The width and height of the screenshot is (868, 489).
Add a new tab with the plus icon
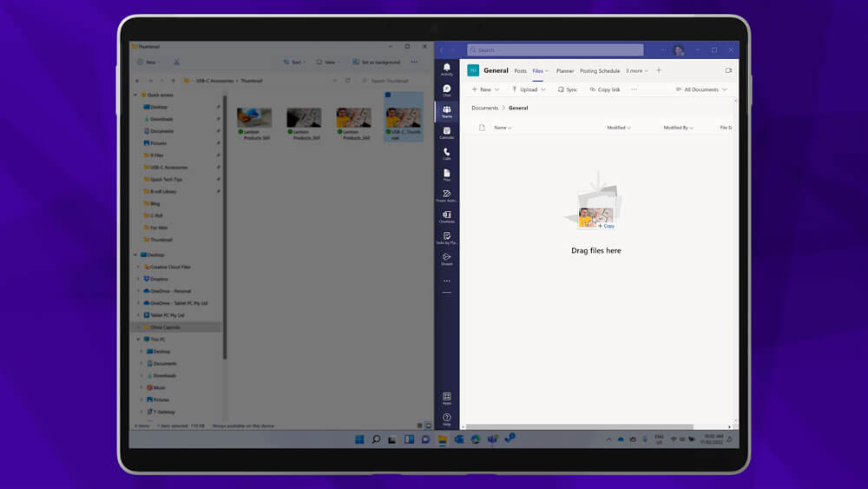tap(659, 70)
